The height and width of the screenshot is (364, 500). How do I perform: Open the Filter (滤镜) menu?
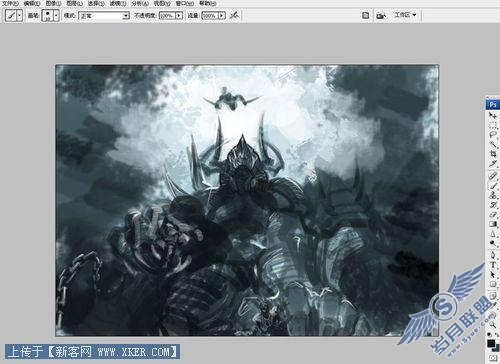tap(118, 3)
